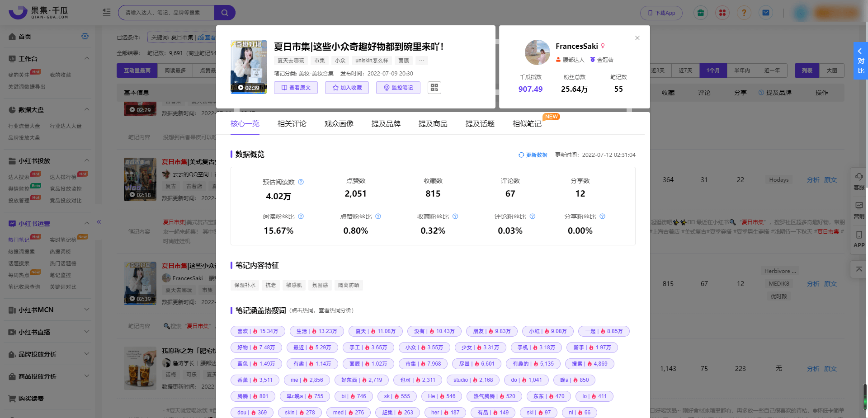Switch to 相似笔记 tab
The image size is (868, 418).
pos(527,124)
